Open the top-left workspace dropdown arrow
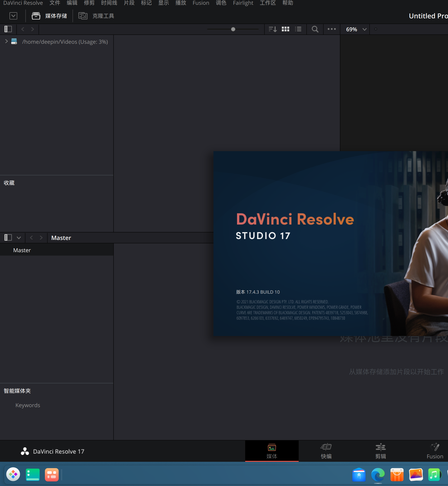This screenshot has height=486, width=448. [x=13, y=16]
